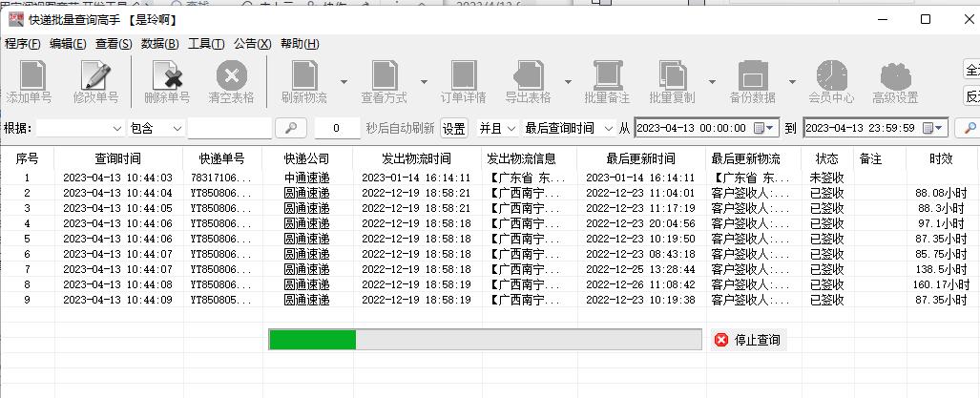Screen dimensions: 980x398
Task: Select the 160.17小时 timing cell
Action: (x=940, y=284)
